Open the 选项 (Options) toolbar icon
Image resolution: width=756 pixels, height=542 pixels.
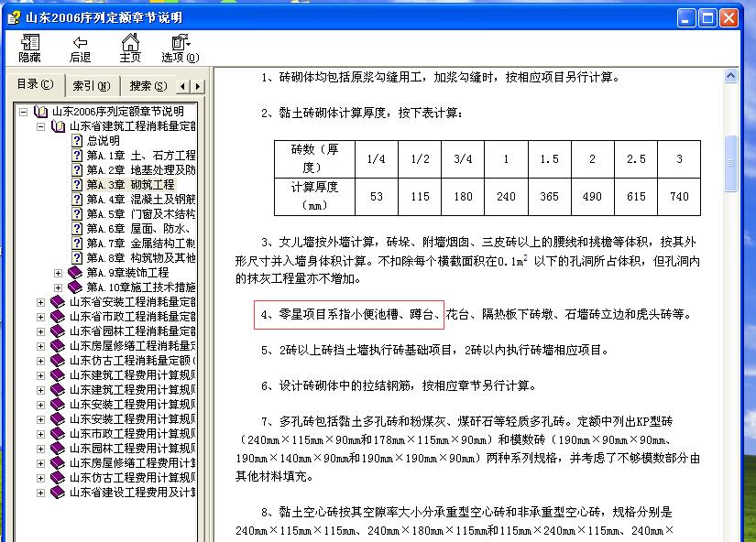point(180,49)
